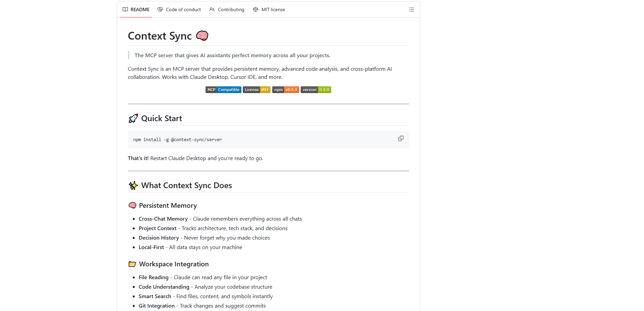
Task: Switch to the README tab
Action: [x=136, y=9]
